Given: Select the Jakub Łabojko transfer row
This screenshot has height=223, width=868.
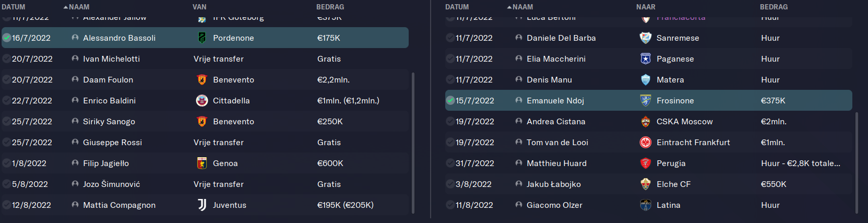Looking at the screenshot, I should [649, 184].
